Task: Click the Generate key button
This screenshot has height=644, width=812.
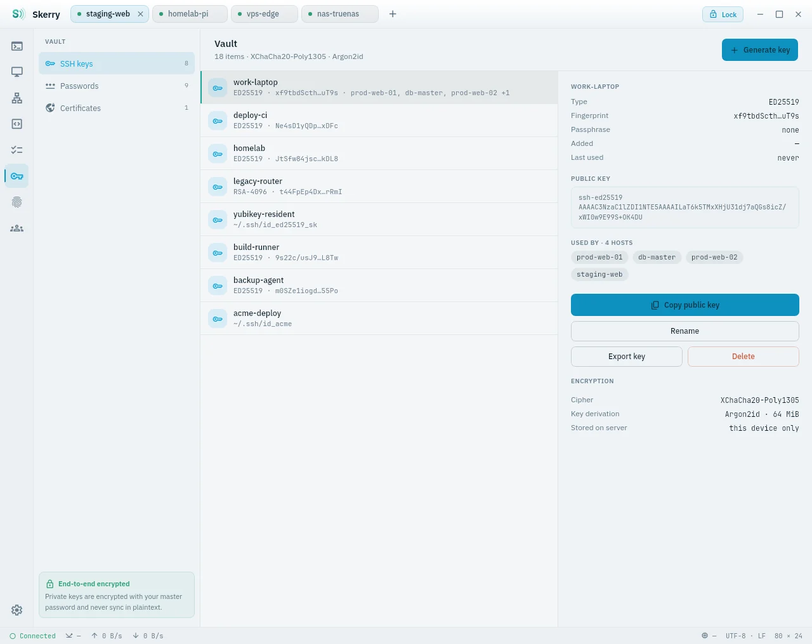Action: (760, 50)
